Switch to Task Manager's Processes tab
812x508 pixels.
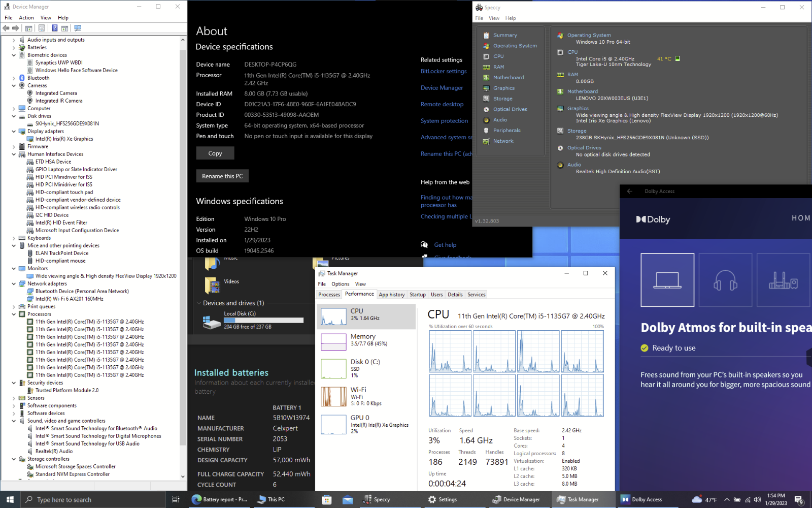pyautogui.click(x=329, y=295)
